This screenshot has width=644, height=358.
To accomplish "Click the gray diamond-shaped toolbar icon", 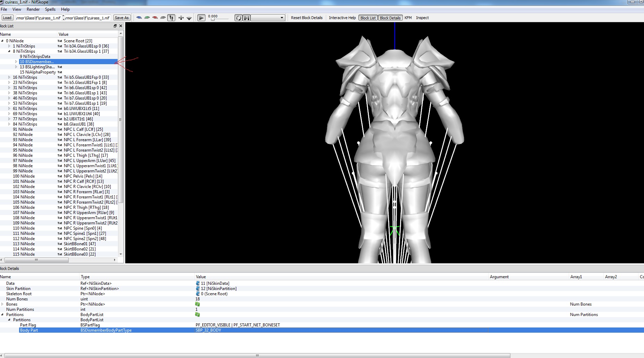I will point(189,18).
